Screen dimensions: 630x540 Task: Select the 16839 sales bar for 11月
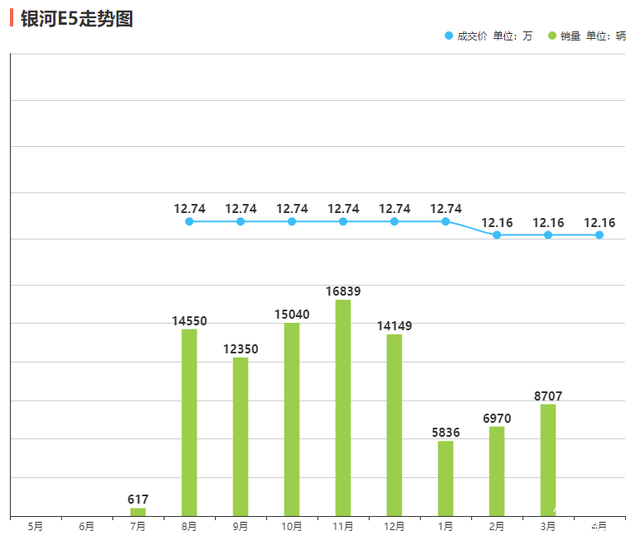coord(343,408)
